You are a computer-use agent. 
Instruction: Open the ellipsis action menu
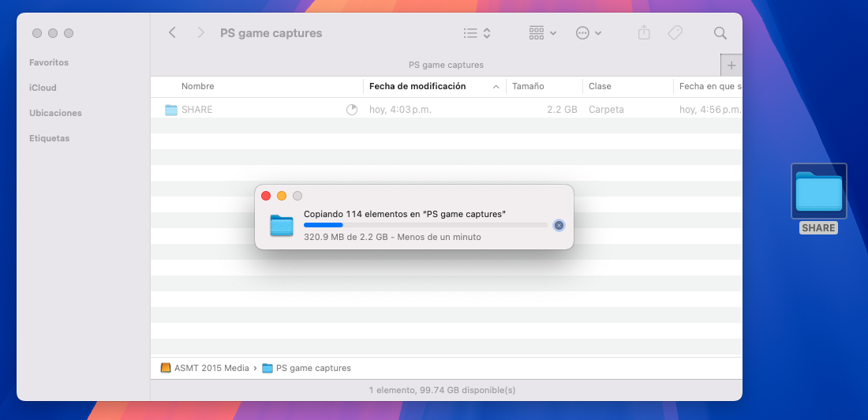(x=589, y=33)
